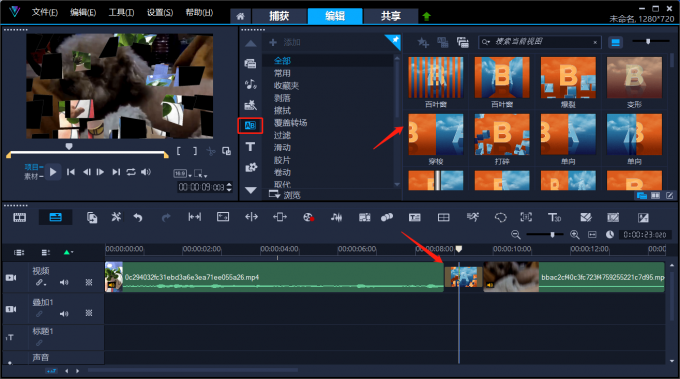Screen dimensions: 680x379
Task: Open the Sound/audio library icon
Action: (x=250, y=84)
